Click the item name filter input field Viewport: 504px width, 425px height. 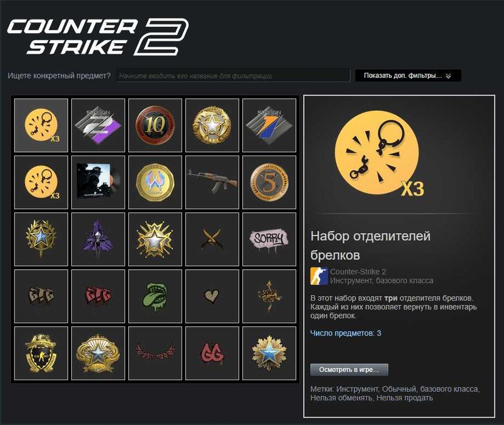click(x=233, y=76)
